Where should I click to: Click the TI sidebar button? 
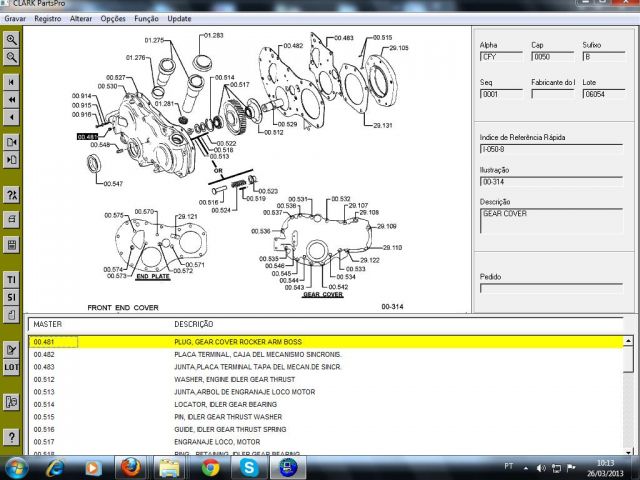[x=11, y=280]
